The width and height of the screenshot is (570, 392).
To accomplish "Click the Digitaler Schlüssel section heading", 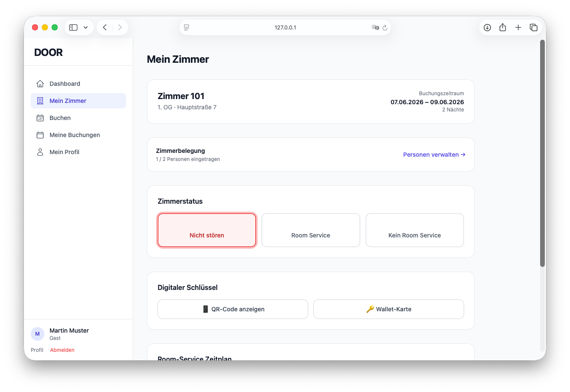I will pyautogui.click(x=187, y=287).
